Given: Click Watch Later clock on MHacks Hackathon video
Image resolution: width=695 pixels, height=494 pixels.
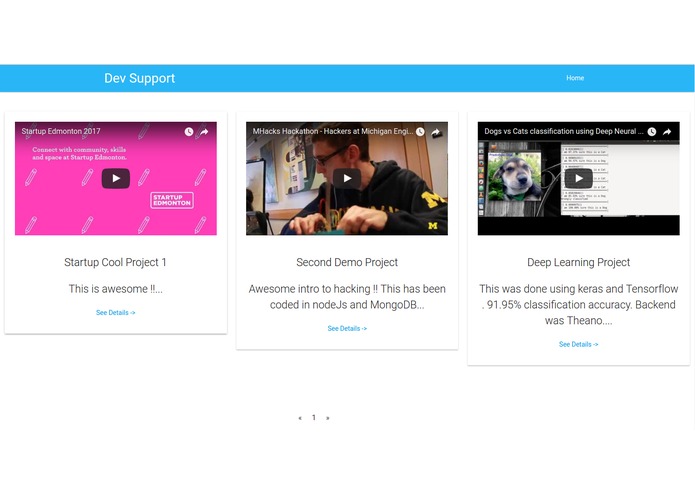Looking at the screenshot, I should [x=420, y=132].
